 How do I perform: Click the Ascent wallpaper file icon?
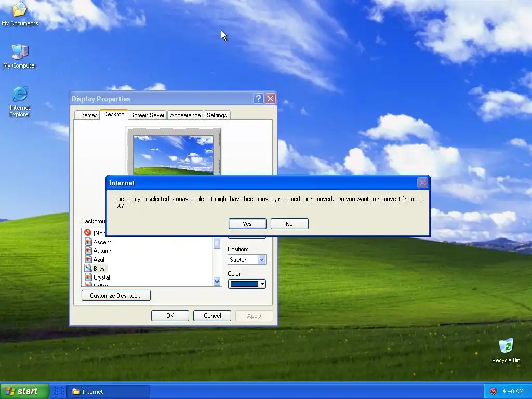[88, 242]
